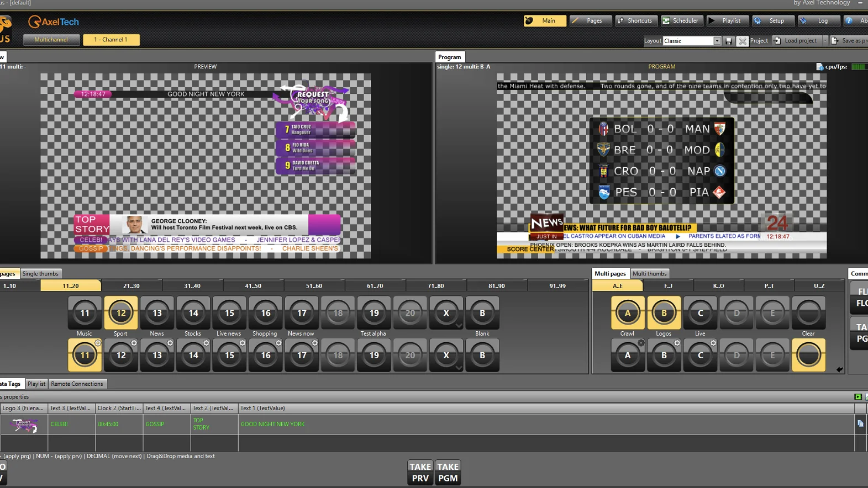The height and width of the screenshot is (488, 868).
Task: Click the gear icon on multi page B
Action: (x=677, y=343)
